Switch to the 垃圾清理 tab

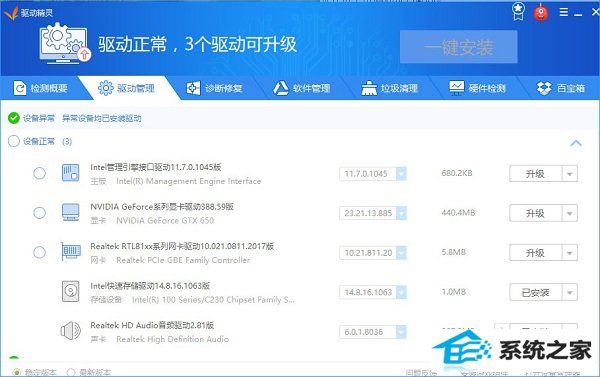click(x=390, y=88)
